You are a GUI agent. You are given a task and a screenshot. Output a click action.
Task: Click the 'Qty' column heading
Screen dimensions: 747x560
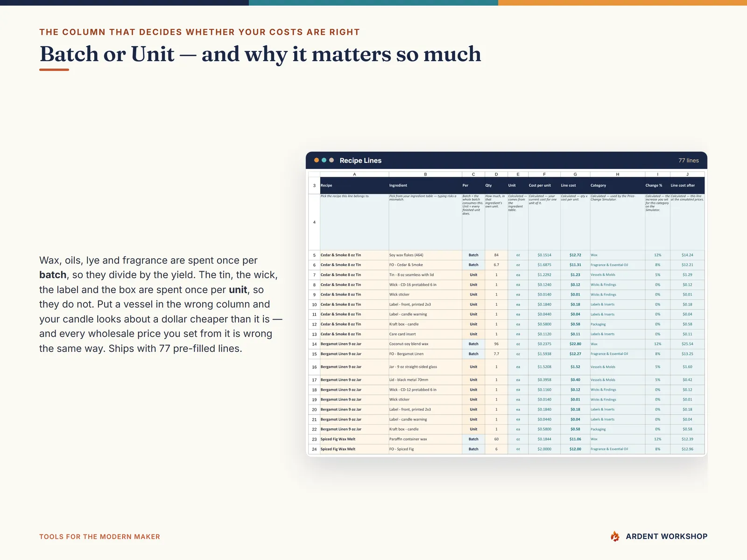coord(488,185)
